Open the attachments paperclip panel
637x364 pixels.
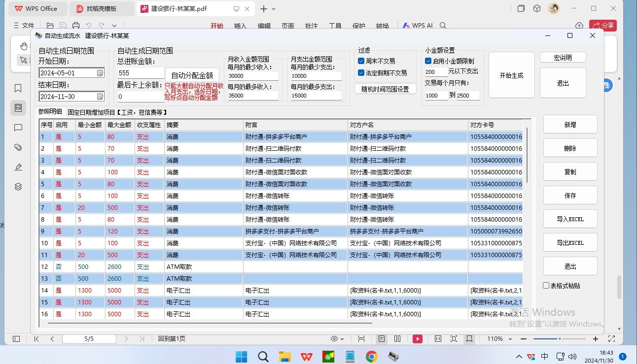tap(18, 147)
